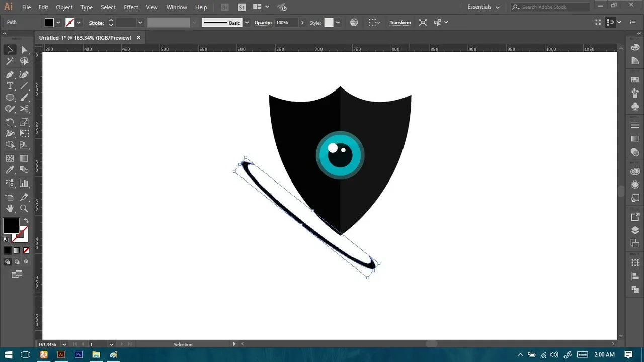Select the Direct Selection tool
The height and width of the screenshot is (362, 644).
pos(24,49)
